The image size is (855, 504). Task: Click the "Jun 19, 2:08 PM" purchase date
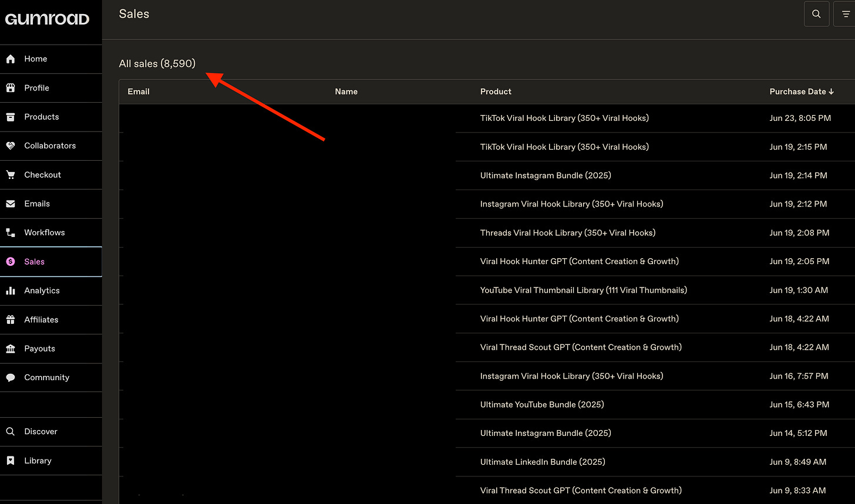coord(799,233)
